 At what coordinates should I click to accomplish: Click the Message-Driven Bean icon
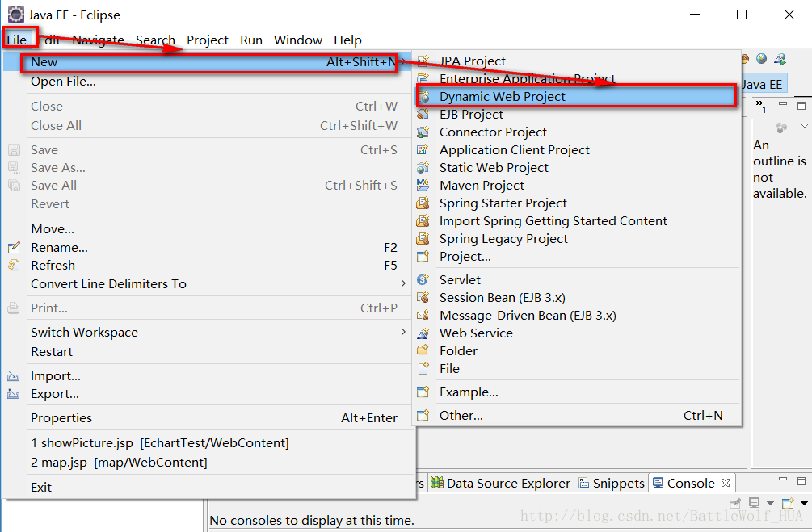pos(423,315)
